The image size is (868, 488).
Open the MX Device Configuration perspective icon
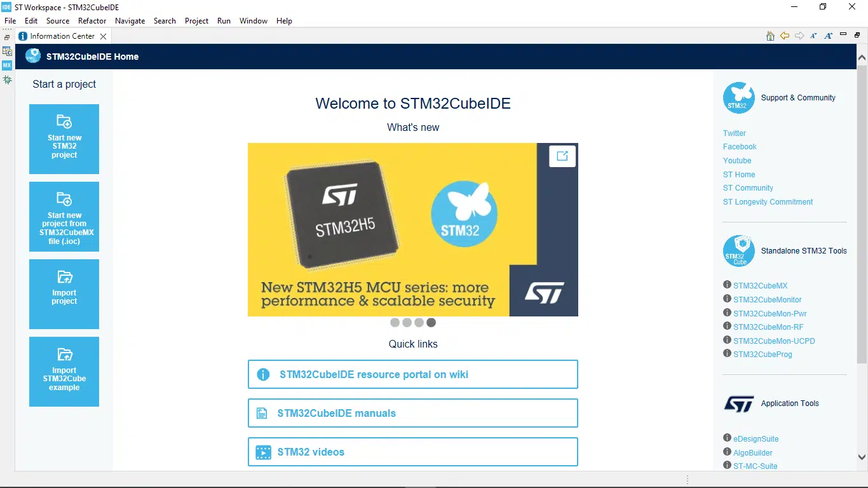pyautogui.click(x=7, y=65)
